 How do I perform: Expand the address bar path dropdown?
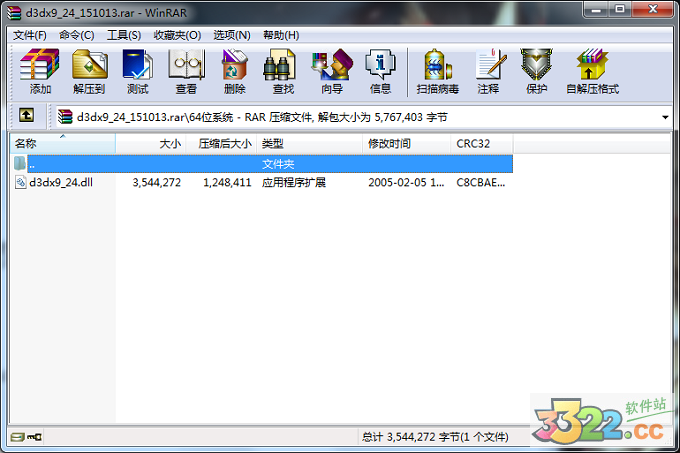(x=665, y=117)
